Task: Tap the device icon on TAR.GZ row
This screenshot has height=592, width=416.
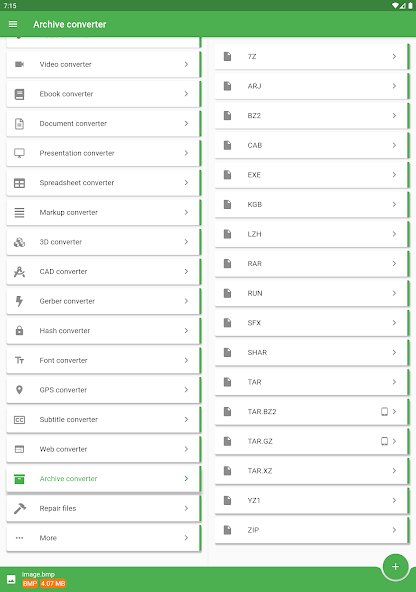Action: click(x=384, y=441)
